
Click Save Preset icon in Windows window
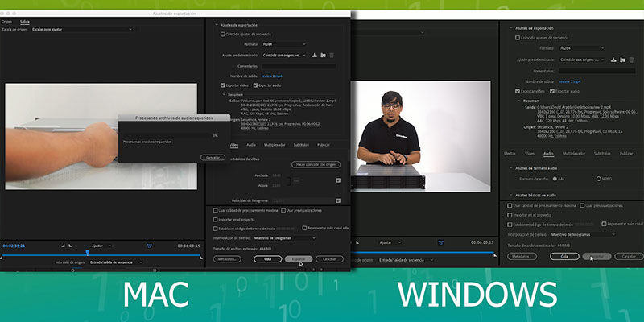[x=613, y=60]
